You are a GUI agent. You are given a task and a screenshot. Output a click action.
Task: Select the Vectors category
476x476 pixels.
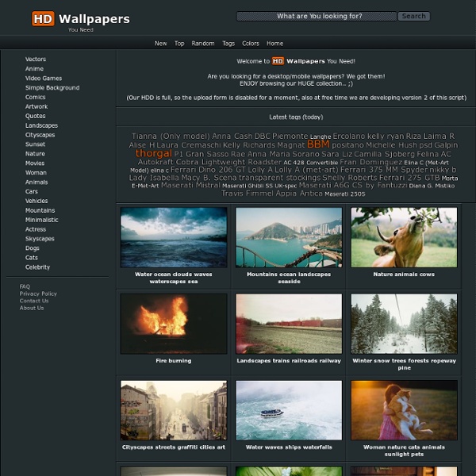click(36, 59)
